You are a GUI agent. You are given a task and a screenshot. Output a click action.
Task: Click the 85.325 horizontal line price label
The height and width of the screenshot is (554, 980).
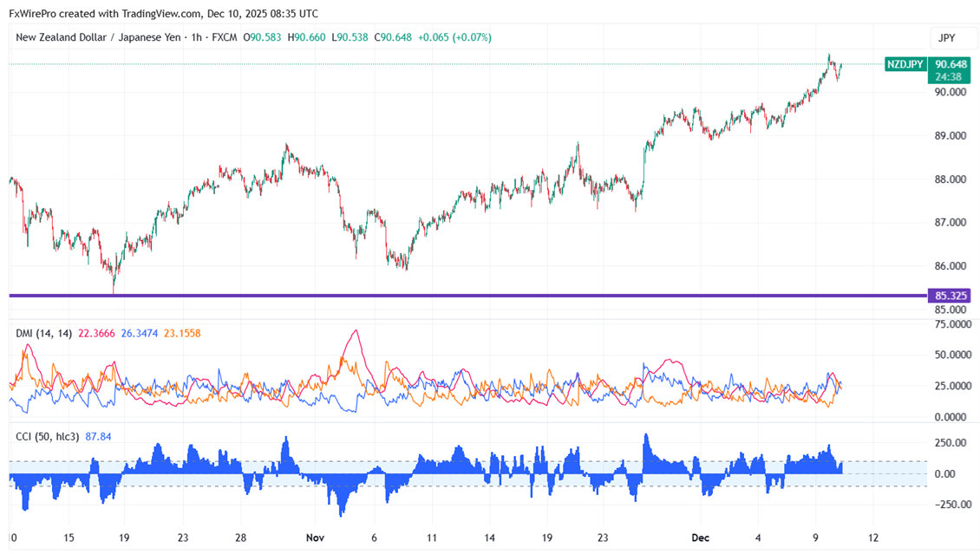click(950, 296)
